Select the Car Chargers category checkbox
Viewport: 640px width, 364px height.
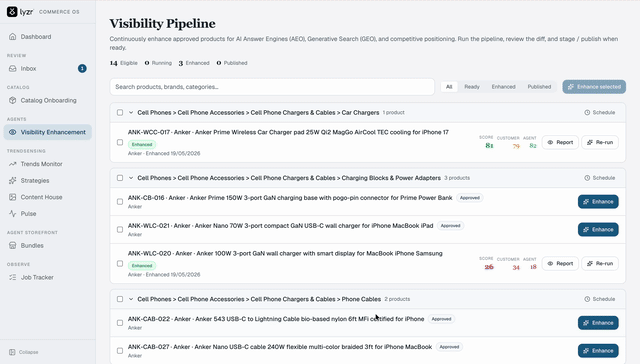[x=120, y=113]
